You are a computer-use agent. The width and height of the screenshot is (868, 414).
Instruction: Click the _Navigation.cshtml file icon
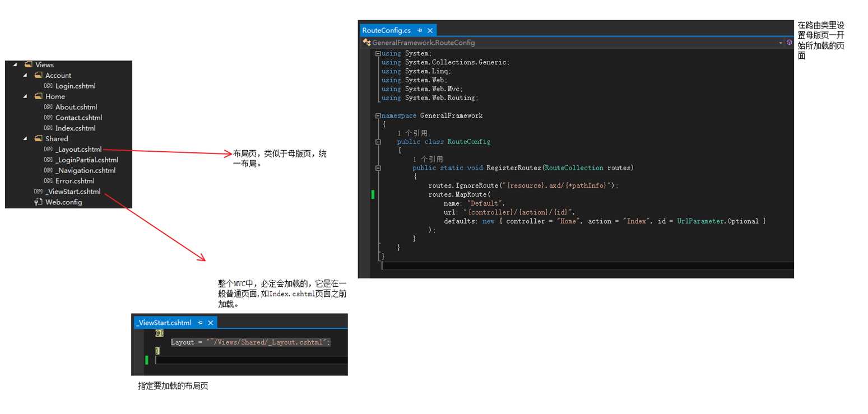pos(48,170)
